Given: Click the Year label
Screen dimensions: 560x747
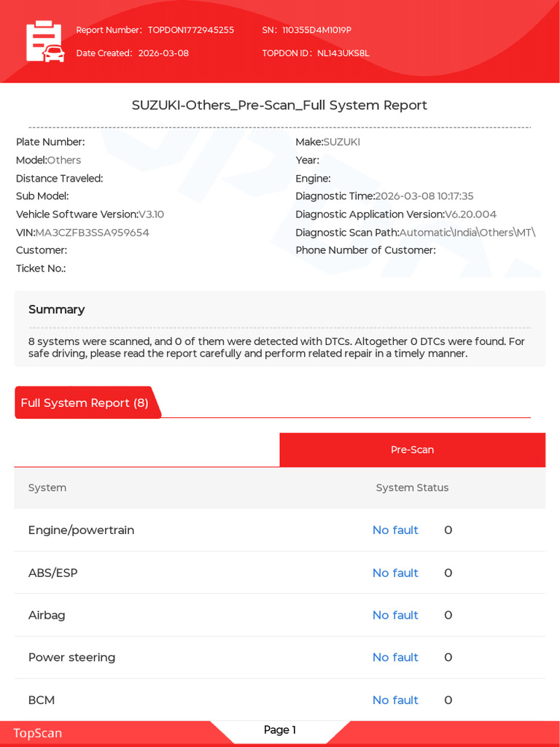Looking at the screenshot, I should (x=308, y=160).
